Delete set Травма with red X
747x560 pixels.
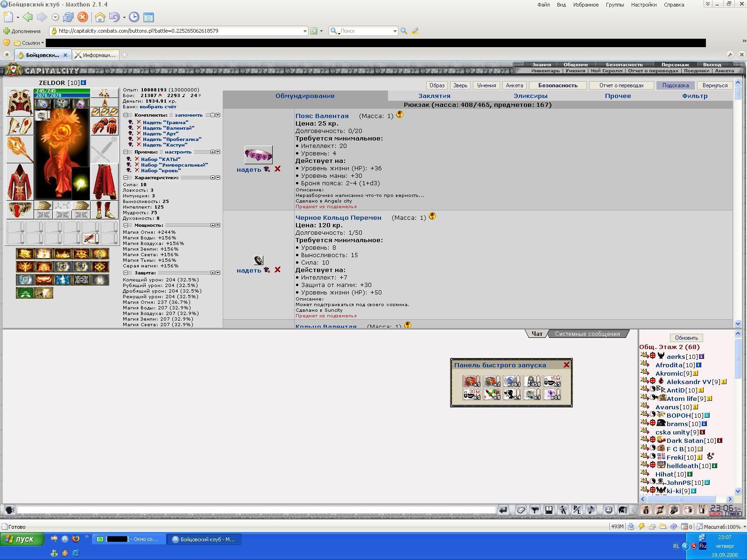pos(139,122)
